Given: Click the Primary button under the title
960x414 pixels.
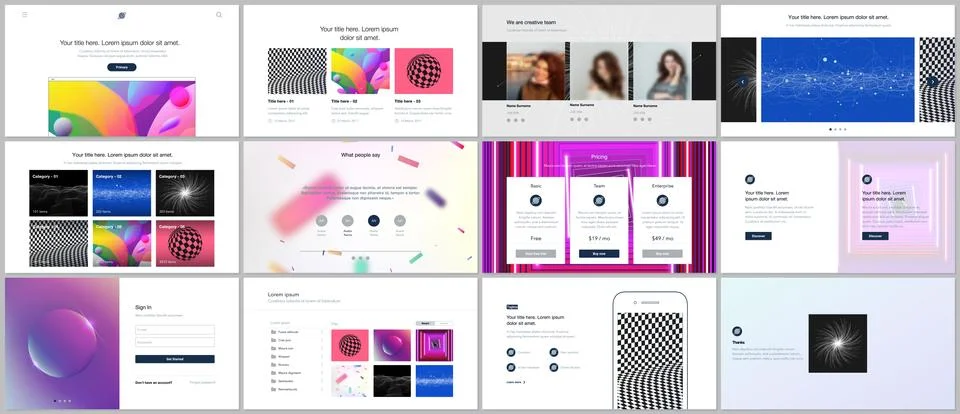Looking at the screenshot, I should [122, 67].
